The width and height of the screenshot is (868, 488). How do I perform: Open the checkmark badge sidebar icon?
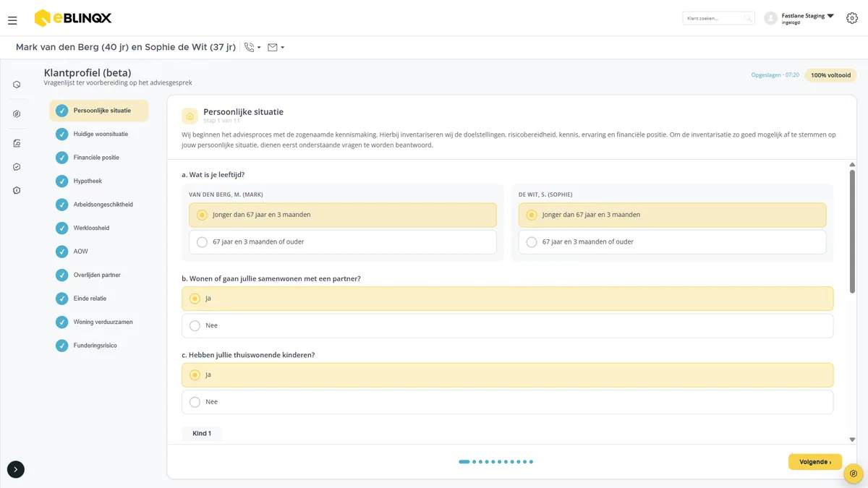click(x=17, y=167)
